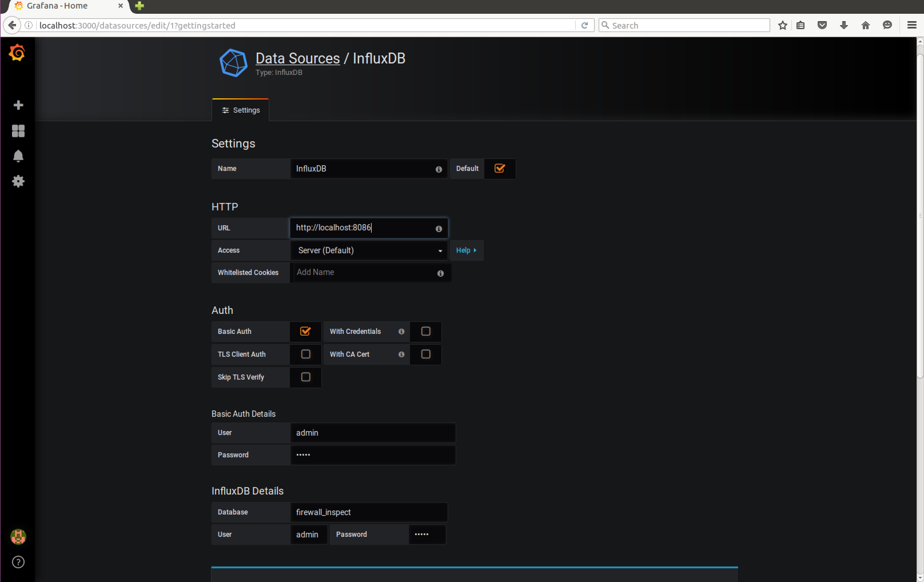Enable the Skip TLS Verify checkbox
The width and height of the screenshot is (924, 582).
click(305, 377)
